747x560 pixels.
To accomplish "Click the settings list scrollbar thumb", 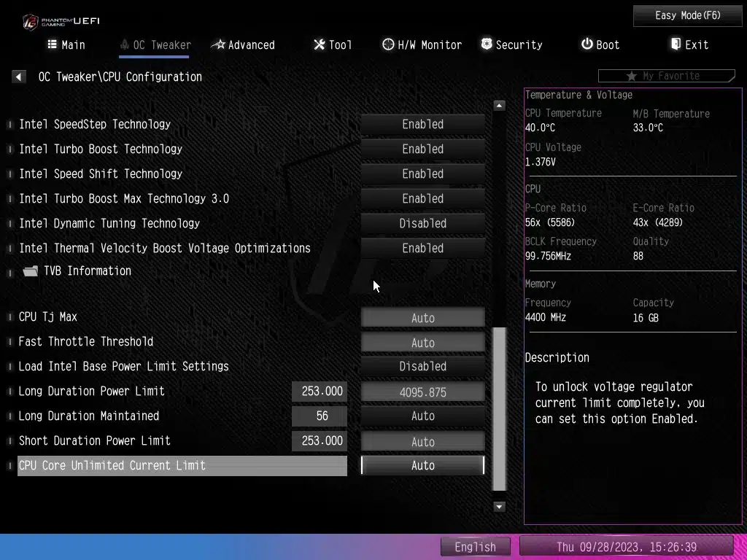I will [x=499, y=408].
